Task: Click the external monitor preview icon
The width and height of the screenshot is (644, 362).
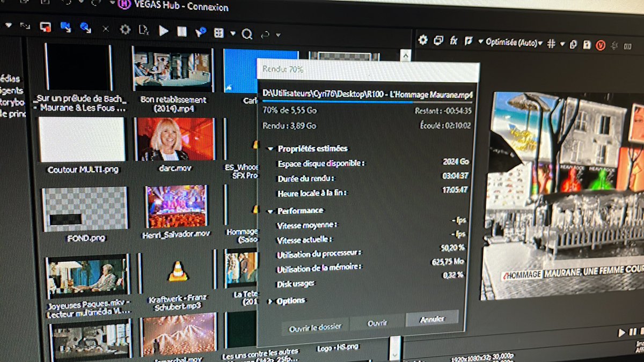Action: (438, 40)
